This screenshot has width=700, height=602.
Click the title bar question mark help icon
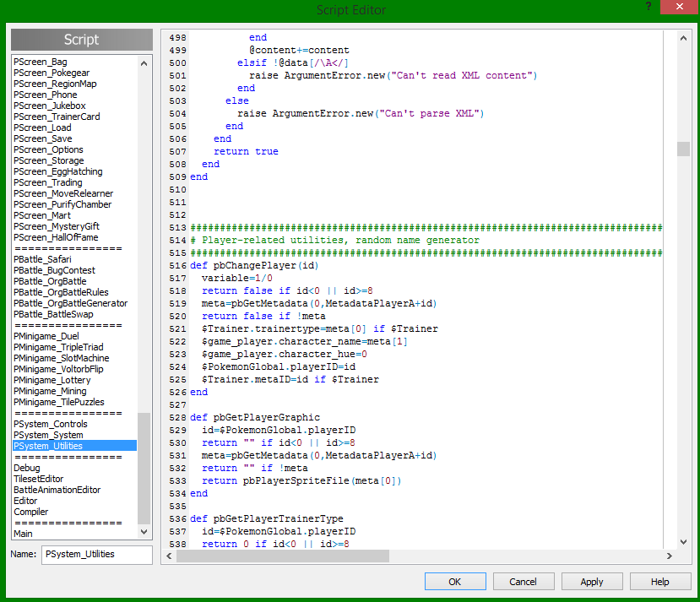tap(648, 8)
